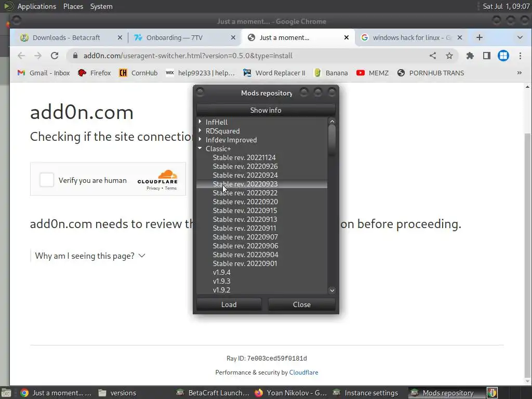Switch to Instance settings in taskbar
Screen dimensions: 532x399
tap(366, 393)
